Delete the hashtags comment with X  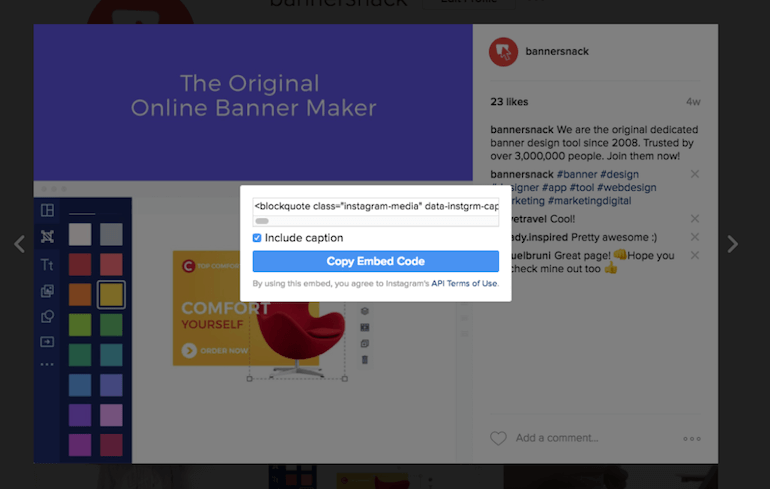tap(694, 174)
